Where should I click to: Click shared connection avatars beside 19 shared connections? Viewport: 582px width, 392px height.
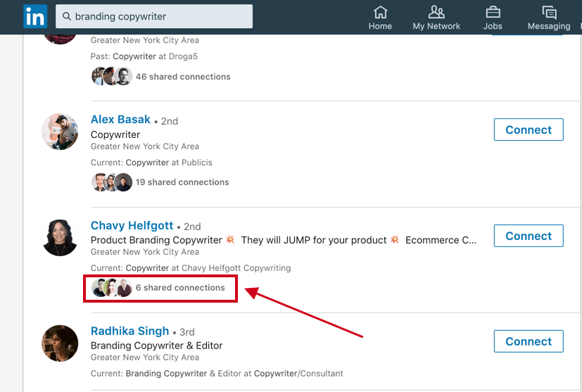point(112,182)
